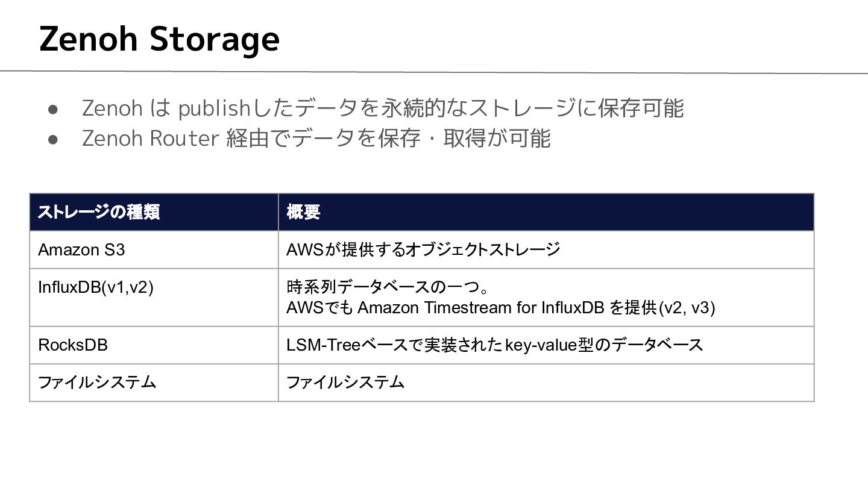Viewport: 868px width, 488px height.
Task: Select the AWSが提供するオブジェクトストレージ cell
Action: click(x=546, y=249)
